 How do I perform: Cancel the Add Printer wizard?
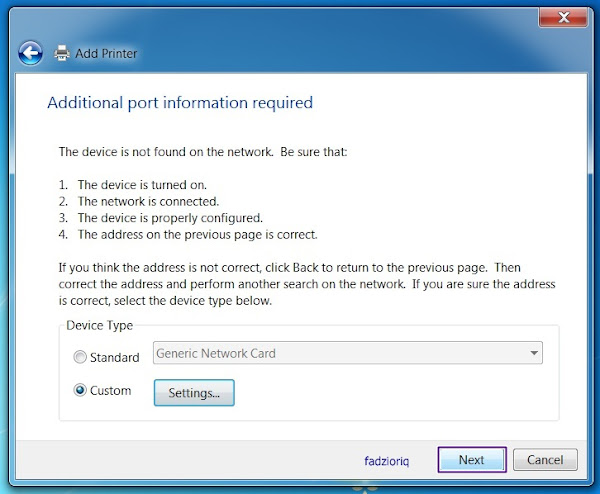point(545,460)
